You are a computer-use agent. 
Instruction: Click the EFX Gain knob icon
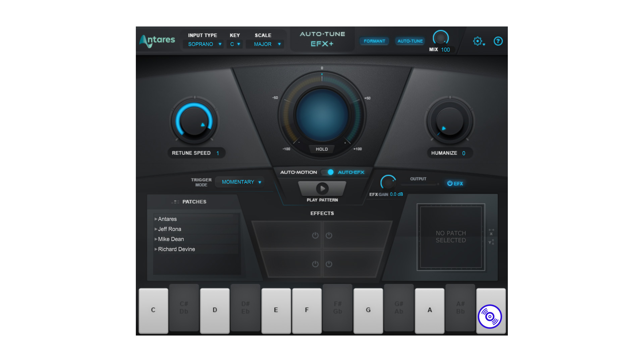pos(387,183)
